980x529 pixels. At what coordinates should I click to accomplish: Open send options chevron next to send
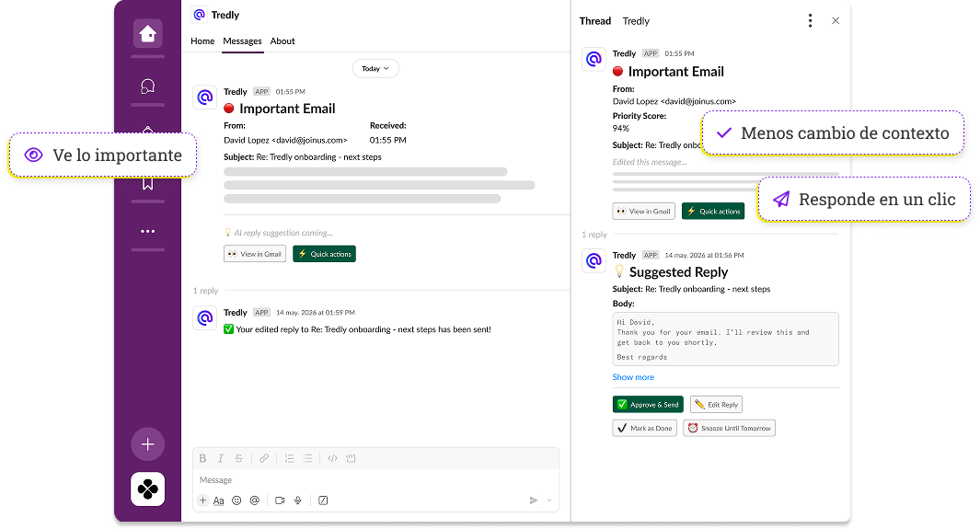pyautogui.click(x=550, y=500)
